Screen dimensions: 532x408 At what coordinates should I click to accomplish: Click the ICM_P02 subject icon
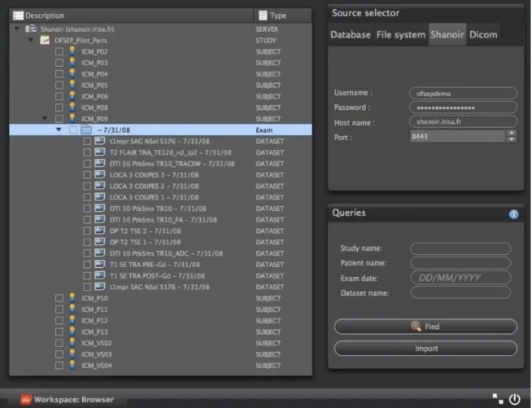(72, 51)
